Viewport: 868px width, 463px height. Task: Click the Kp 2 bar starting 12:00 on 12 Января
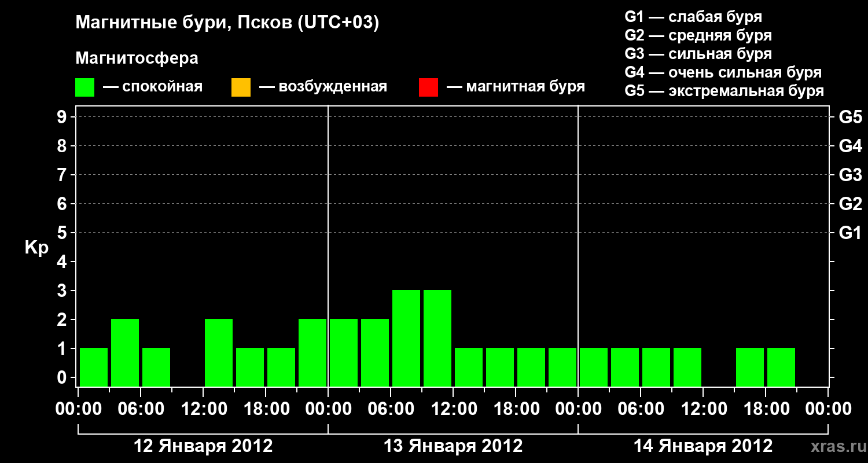point(219,353)
